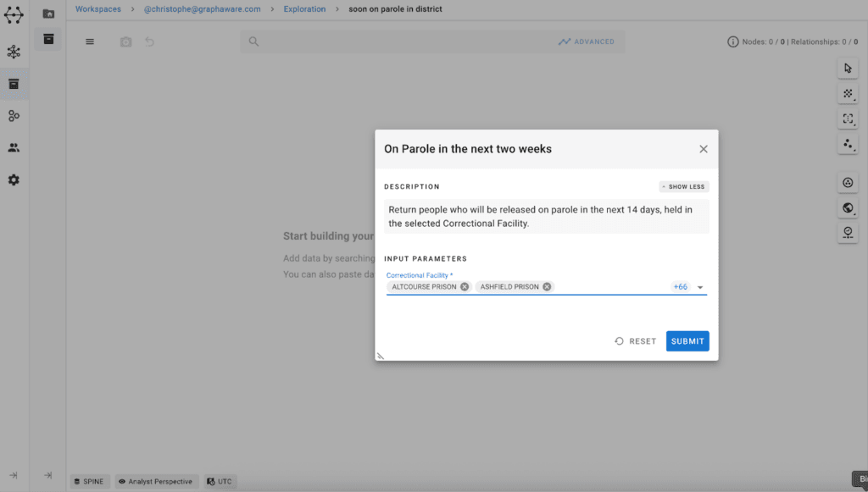Click the fit-to-screen frame icon

(x=848, y=119)
